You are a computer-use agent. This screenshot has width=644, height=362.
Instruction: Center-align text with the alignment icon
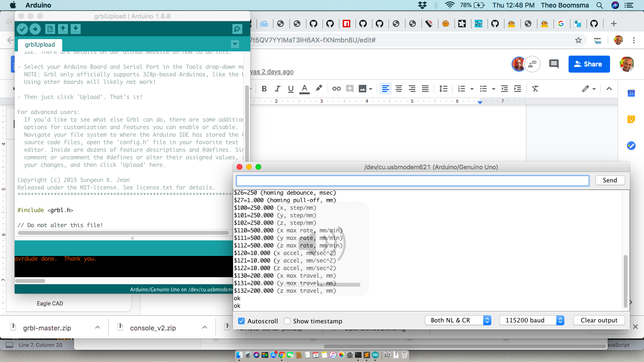point(399,89)
